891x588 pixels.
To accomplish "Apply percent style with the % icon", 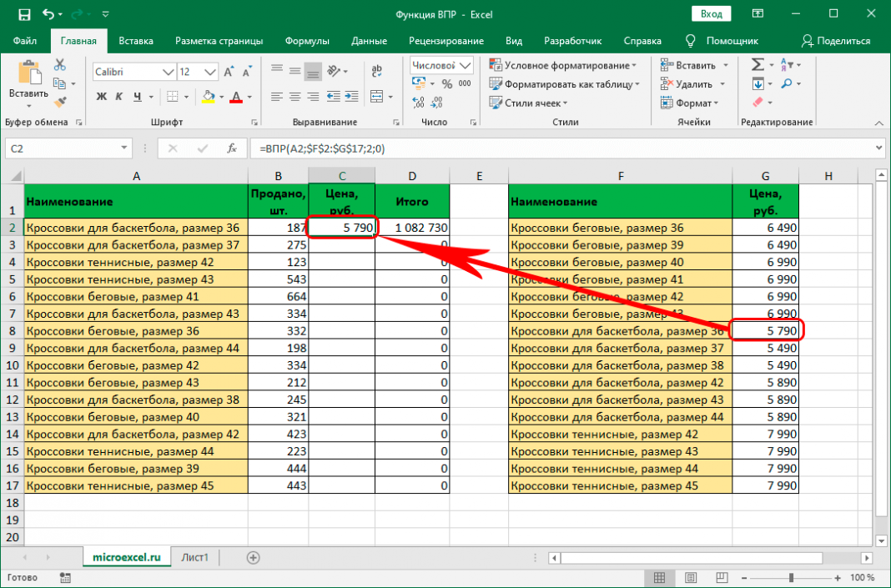I will (x=446, y=84).
